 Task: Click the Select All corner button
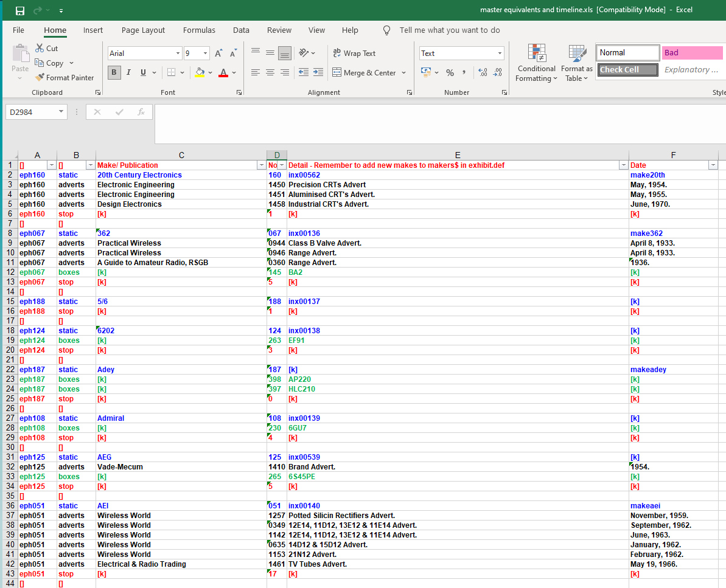pyautogui.click(x=10, y=155)
